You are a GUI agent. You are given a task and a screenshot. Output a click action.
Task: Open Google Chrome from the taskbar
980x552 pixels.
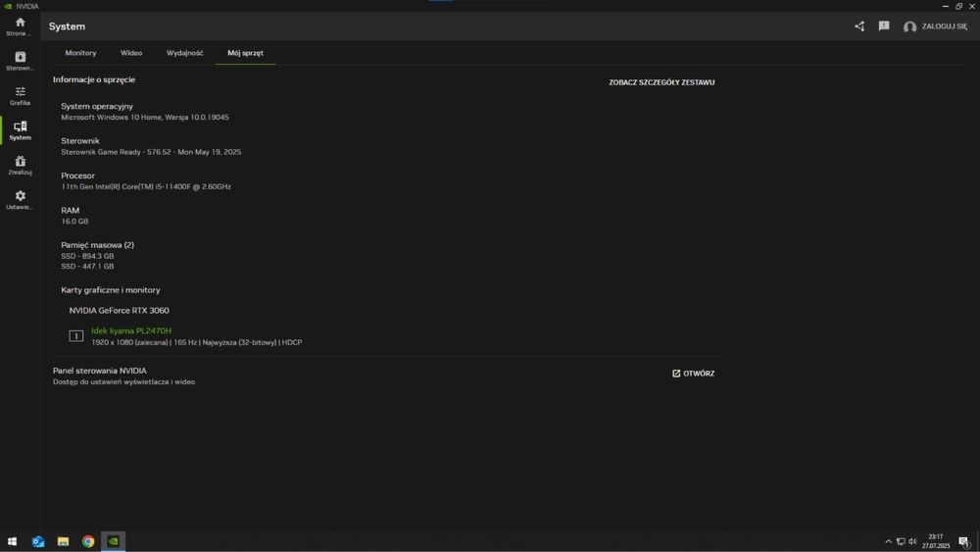pos(88,541)
